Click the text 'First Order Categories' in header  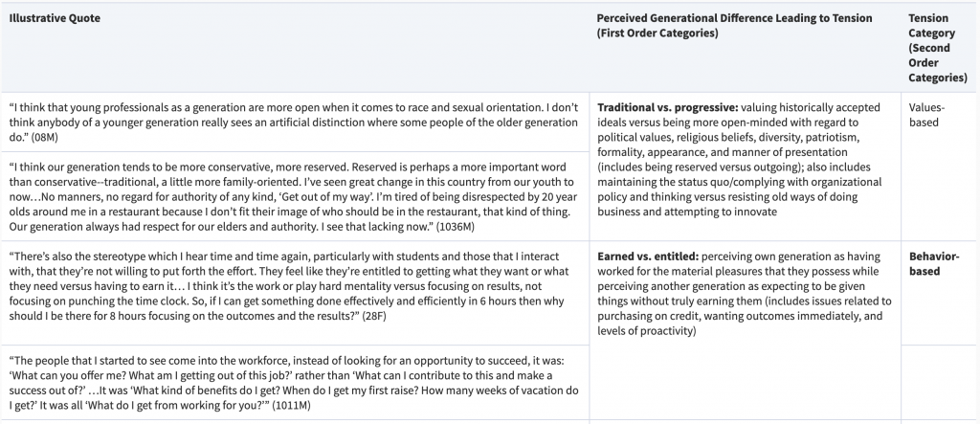[x=657, y=33]
